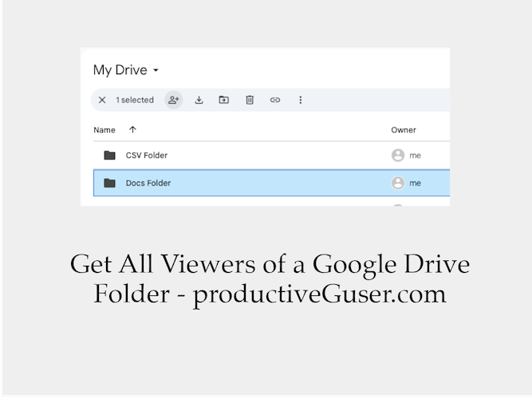532x399 pixels.
Task: Click the Download icon in toolbar
Action: (x=199, y=100)
